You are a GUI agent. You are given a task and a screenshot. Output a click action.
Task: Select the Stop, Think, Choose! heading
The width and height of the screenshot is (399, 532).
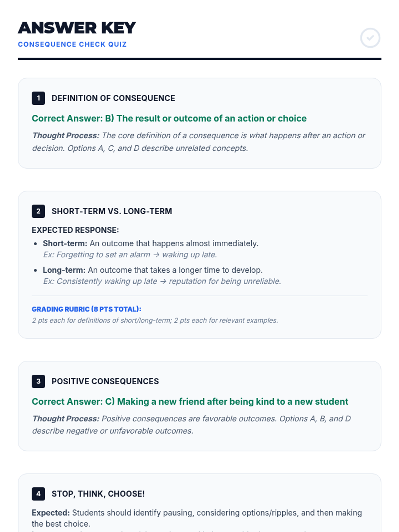pyautogui.click(x=98, y=494)
